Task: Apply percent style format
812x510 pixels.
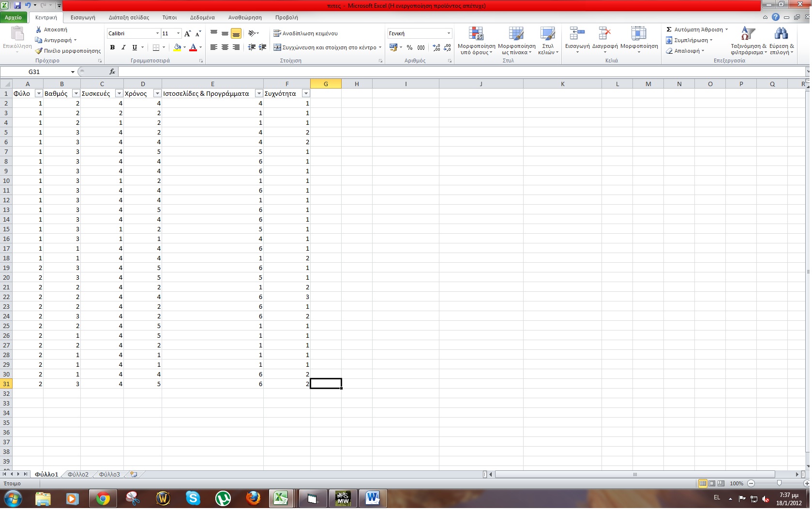Action: click(x=409, y=47)
